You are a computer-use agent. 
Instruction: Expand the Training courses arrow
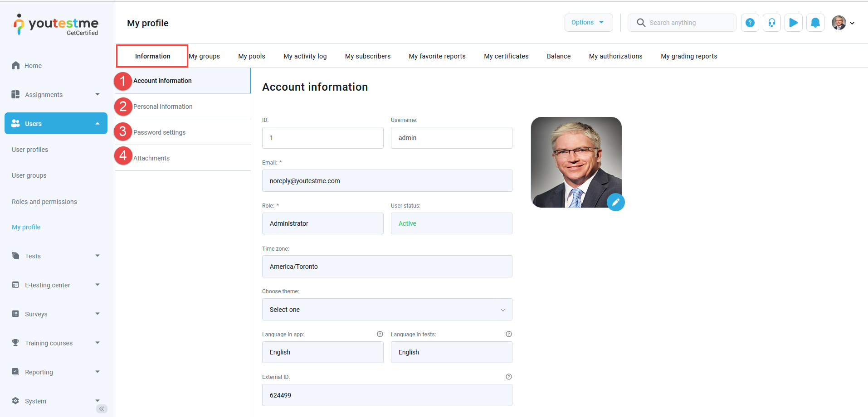tap(98, 343)
